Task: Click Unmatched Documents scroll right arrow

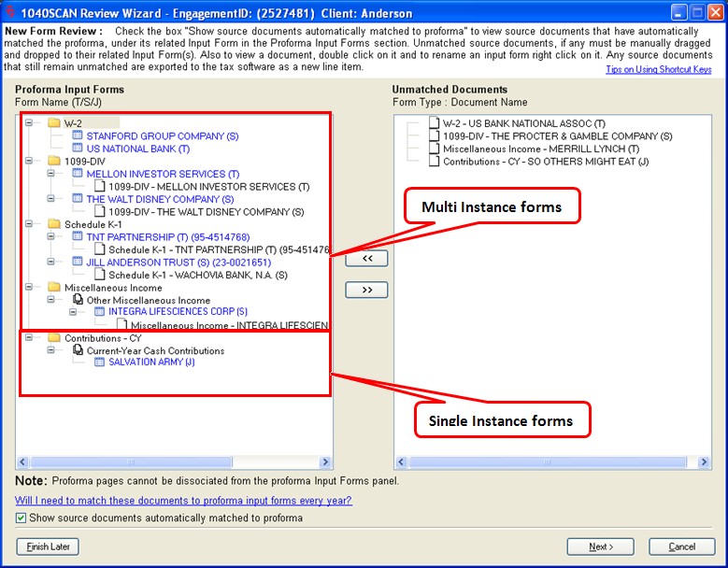Action: coord(704,461)
